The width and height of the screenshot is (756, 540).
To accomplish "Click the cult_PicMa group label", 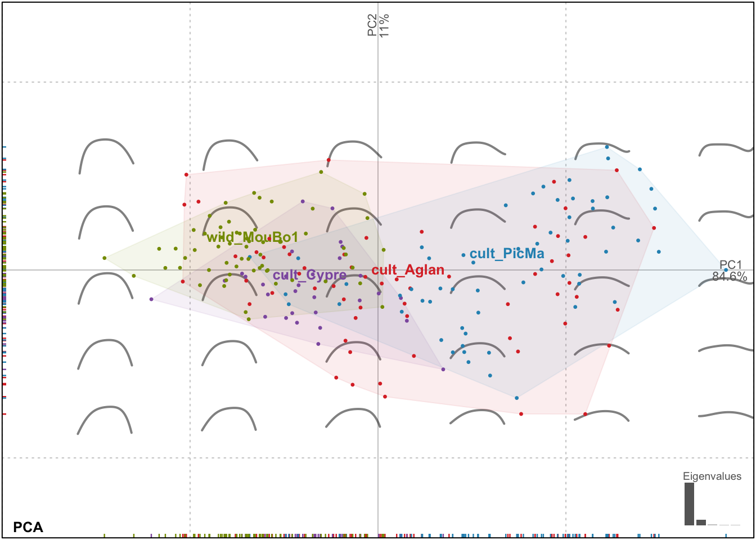I will coord(507,254).
